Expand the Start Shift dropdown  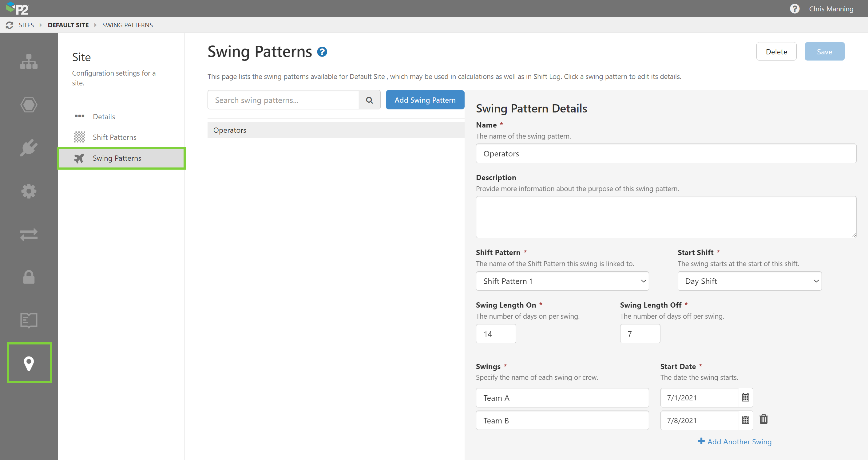pyautogui.click(x=749, y=281)
